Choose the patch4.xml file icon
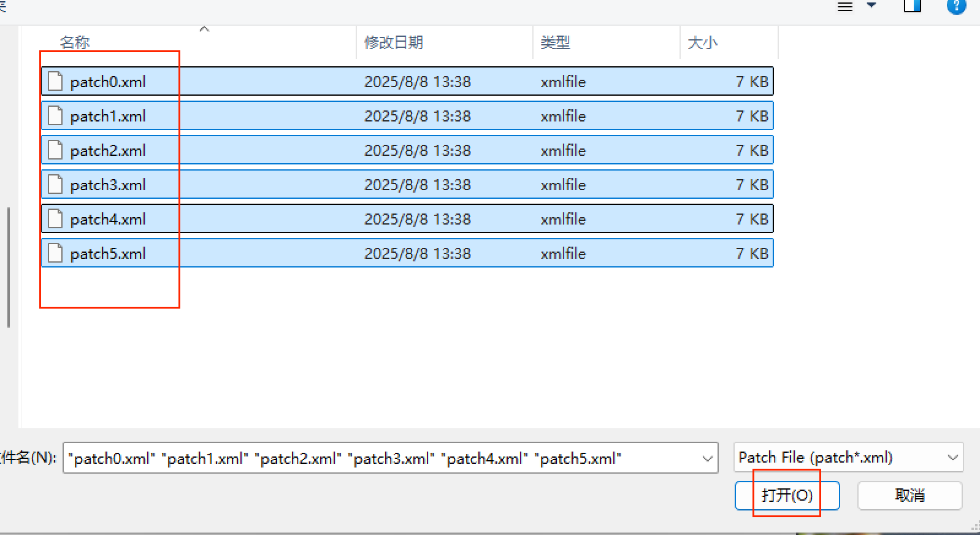980x535 pixels. tap(56, 219)
